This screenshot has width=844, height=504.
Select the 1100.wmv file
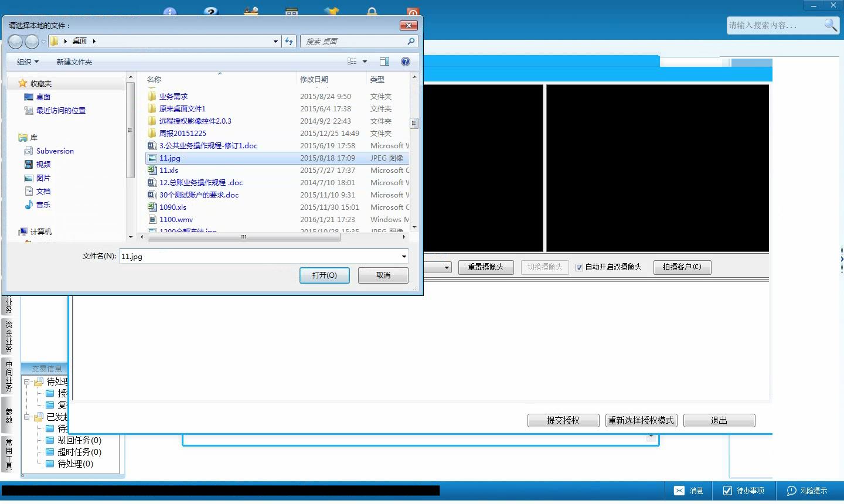click(176, 219)
